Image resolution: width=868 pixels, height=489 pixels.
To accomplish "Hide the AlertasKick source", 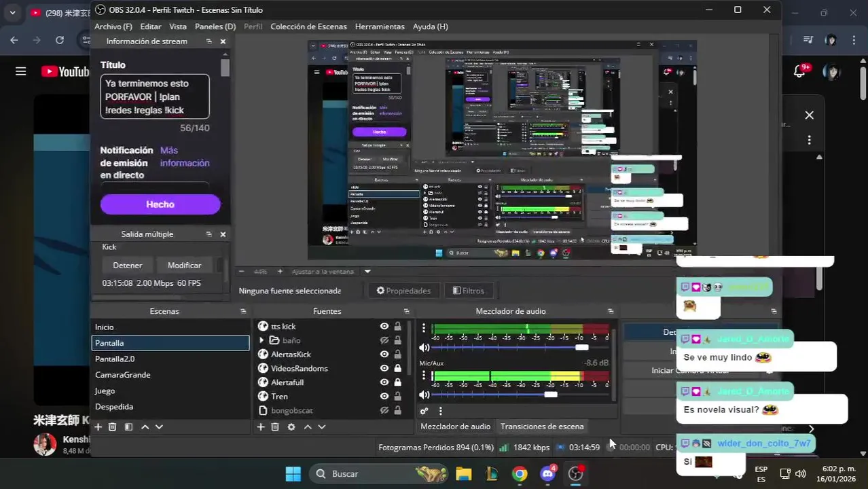I will (384, 355).
